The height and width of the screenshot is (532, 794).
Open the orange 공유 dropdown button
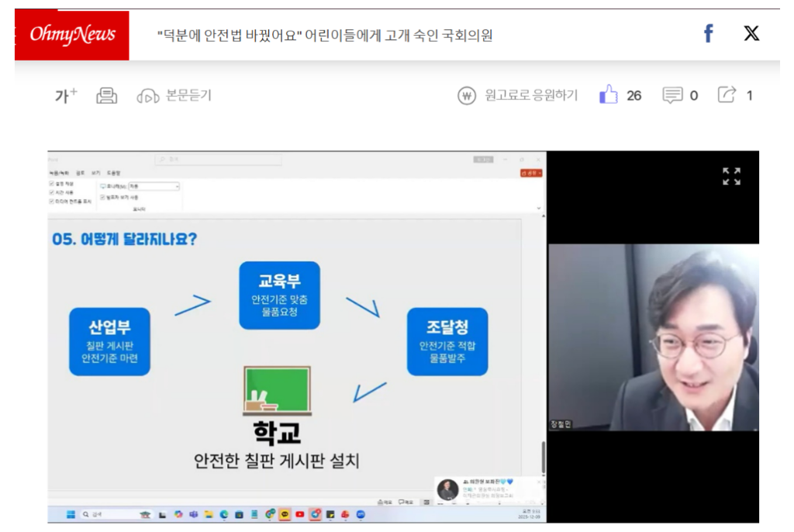tap(532, 173)
